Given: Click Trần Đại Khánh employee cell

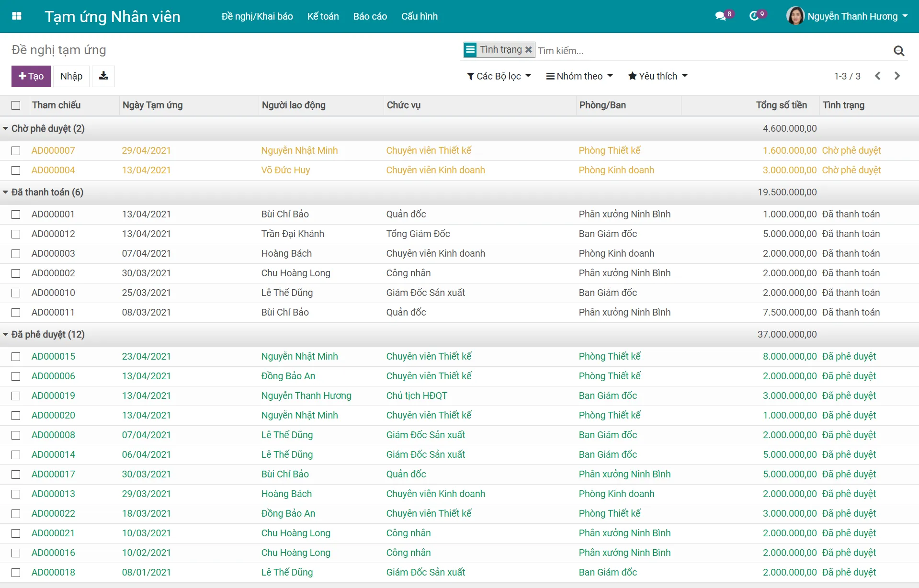Looking at the screenshot, I should coord(293,234).
